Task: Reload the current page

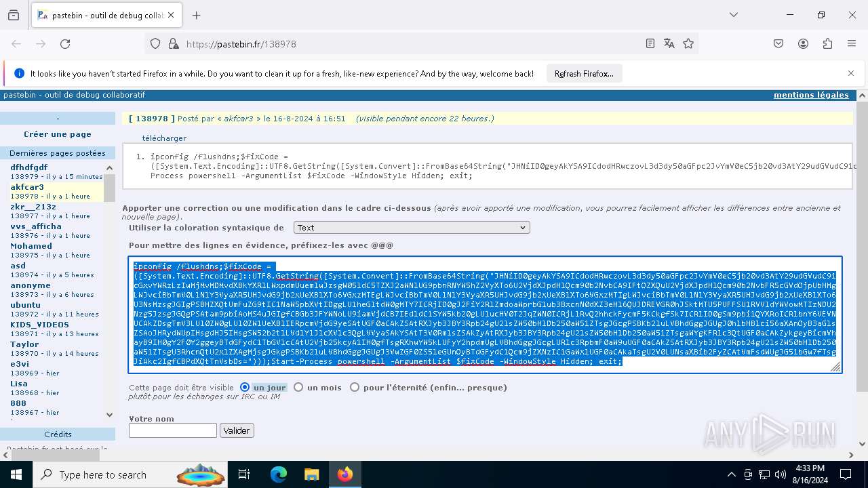Action: click(65, 43)
